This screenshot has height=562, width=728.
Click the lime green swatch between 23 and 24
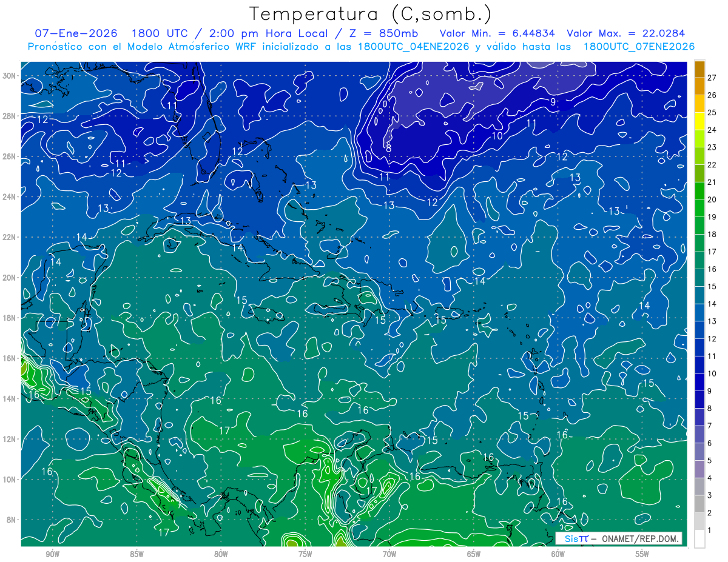click(x=699, y=138)
